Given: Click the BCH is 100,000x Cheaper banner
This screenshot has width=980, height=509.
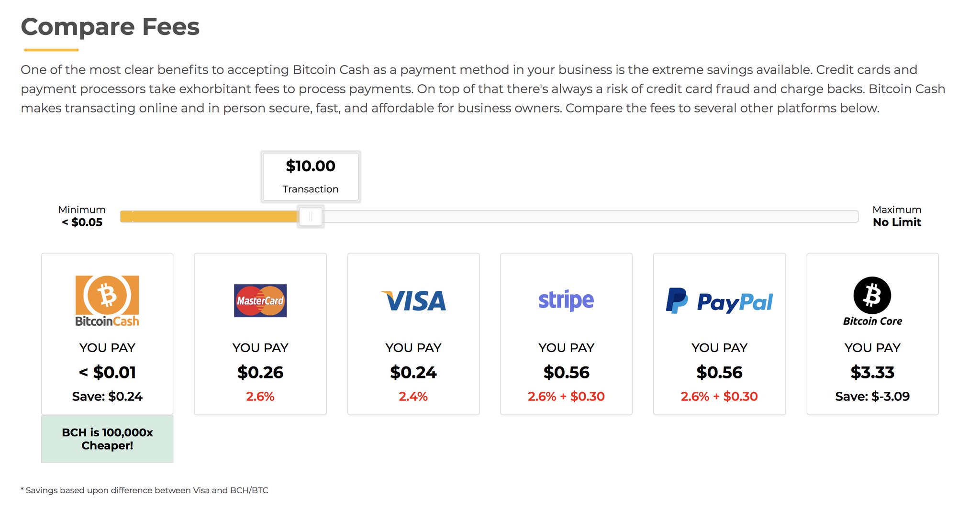Looking at the screenshot, I should click(107, 439).
